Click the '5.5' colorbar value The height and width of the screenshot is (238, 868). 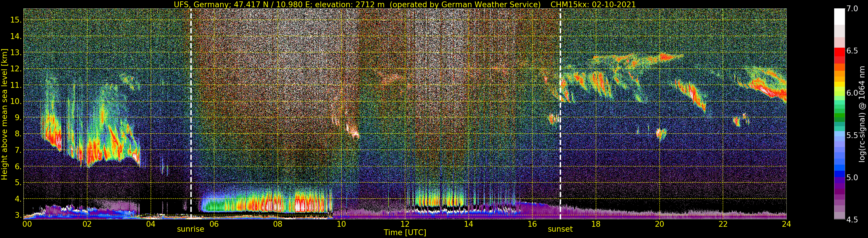pos(852,135)
